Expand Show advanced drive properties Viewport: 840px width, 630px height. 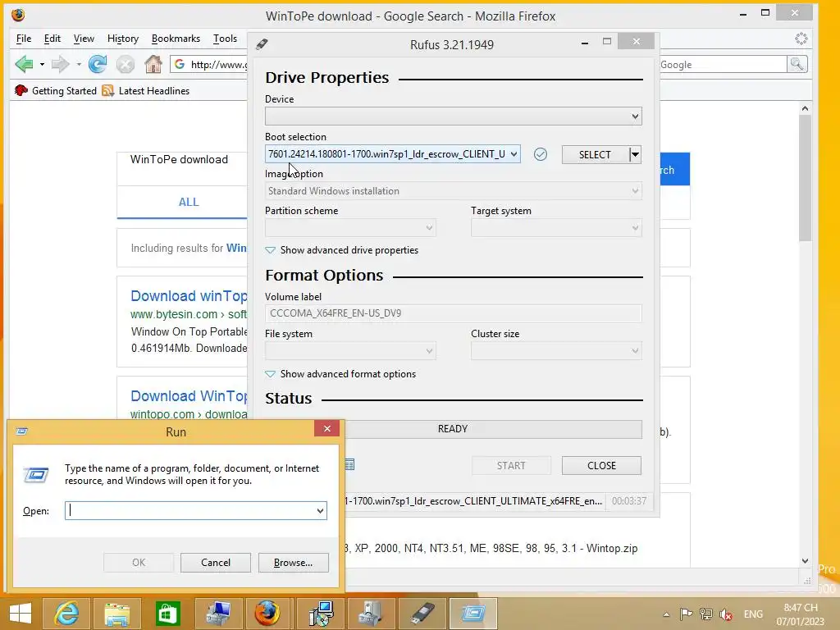click(x=342, y=250)
